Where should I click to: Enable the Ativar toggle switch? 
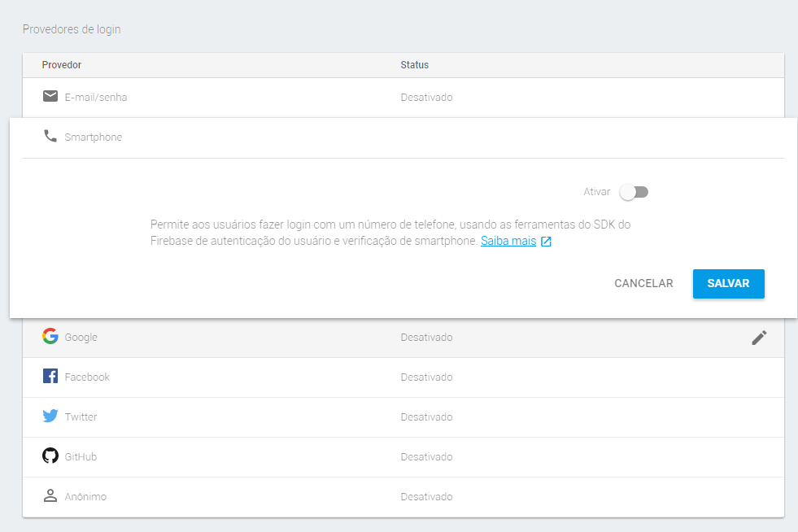click(634, 192)
